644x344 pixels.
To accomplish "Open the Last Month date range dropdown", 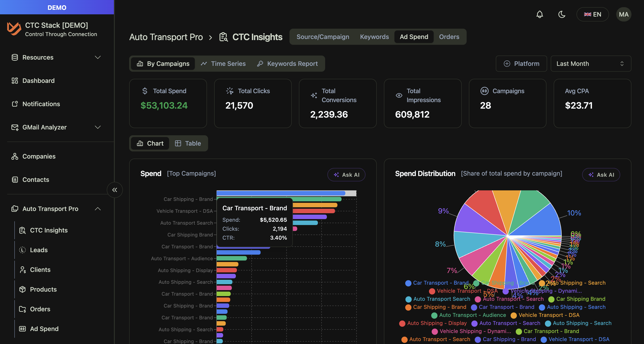I will click(x=590, y=63).
